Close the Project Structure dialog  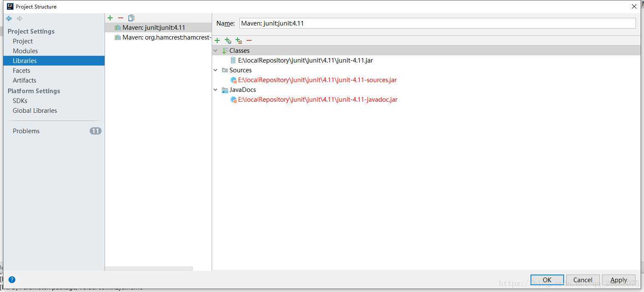pos(634,6)
